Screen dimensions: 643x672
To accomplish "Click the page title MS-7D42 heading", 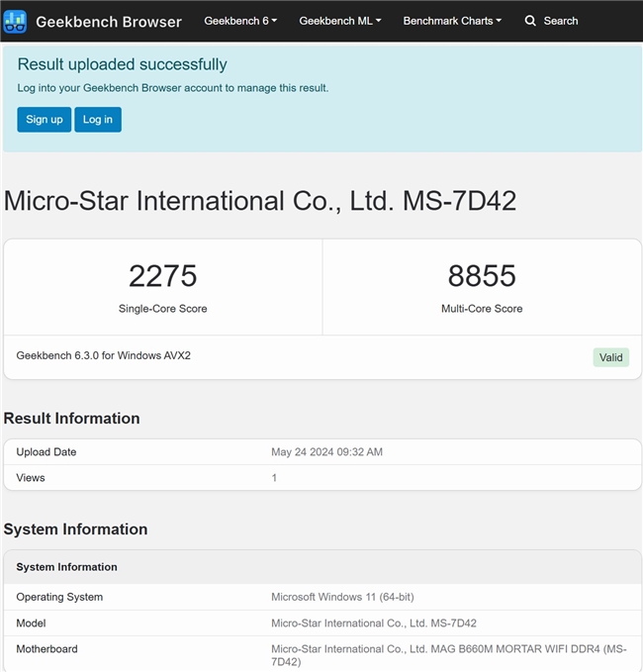I will pos(260,201).
